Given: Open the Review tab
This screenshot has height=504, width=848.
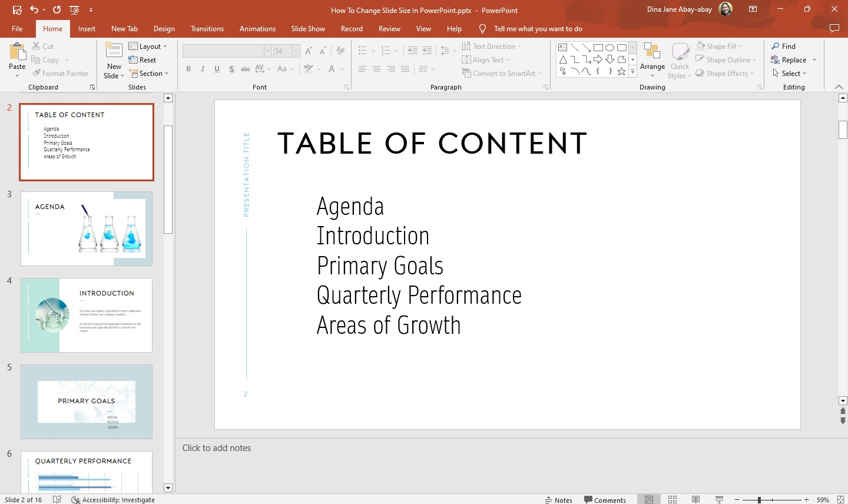Looking at the screenshot, I should (389, 28).
